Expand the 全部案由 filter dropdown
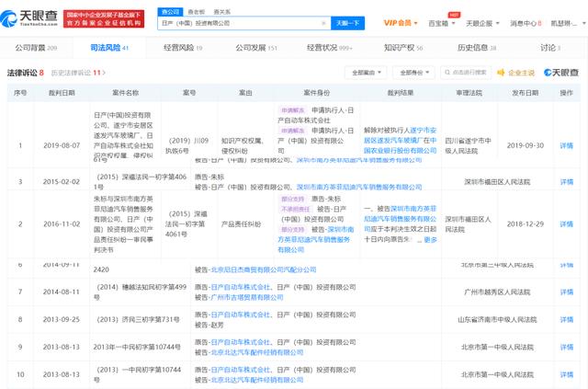 click(367, 73)
